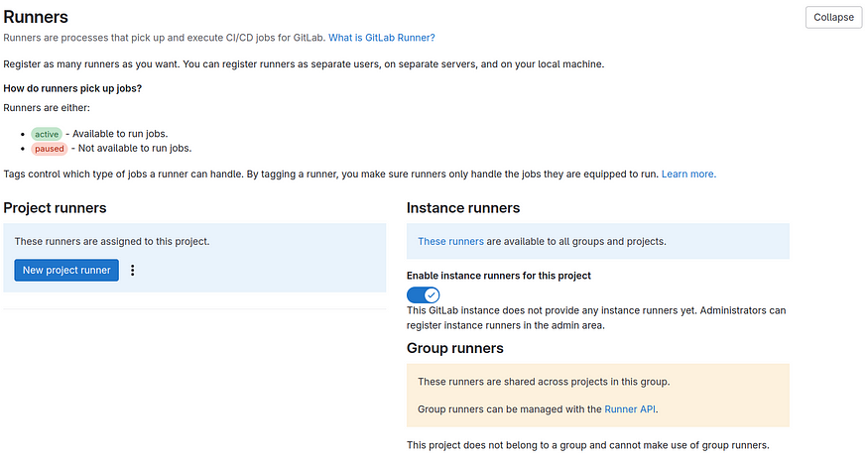Click 'This project does not belong to a group' text
Image resolution: width=868 pixels, height=462 pixels.
[x=587, y=445]
